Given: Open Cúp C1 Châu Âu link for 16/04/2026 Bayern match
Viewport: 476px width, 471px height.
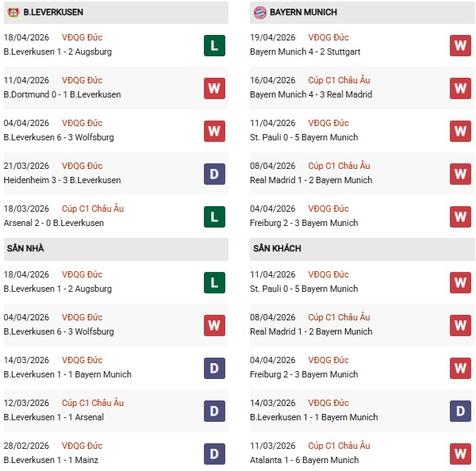Looking at the screenshot, I should [341, 80].
